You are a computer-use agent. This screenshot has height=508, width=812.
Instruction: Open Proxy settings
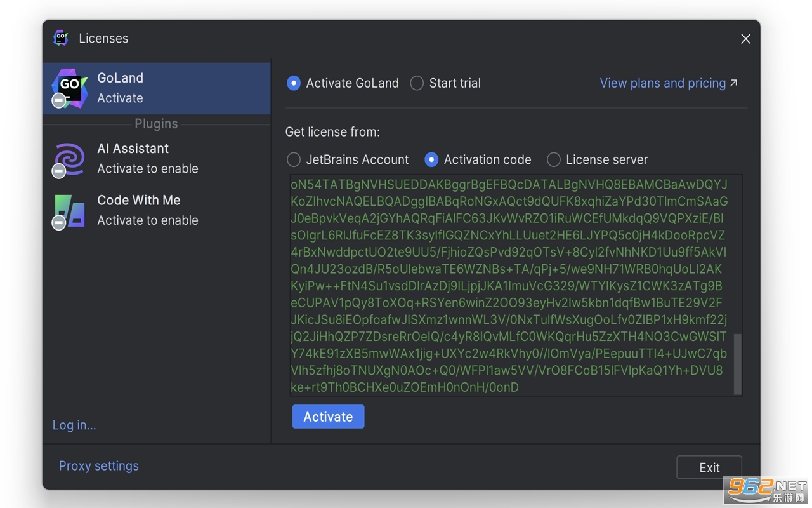98,465
